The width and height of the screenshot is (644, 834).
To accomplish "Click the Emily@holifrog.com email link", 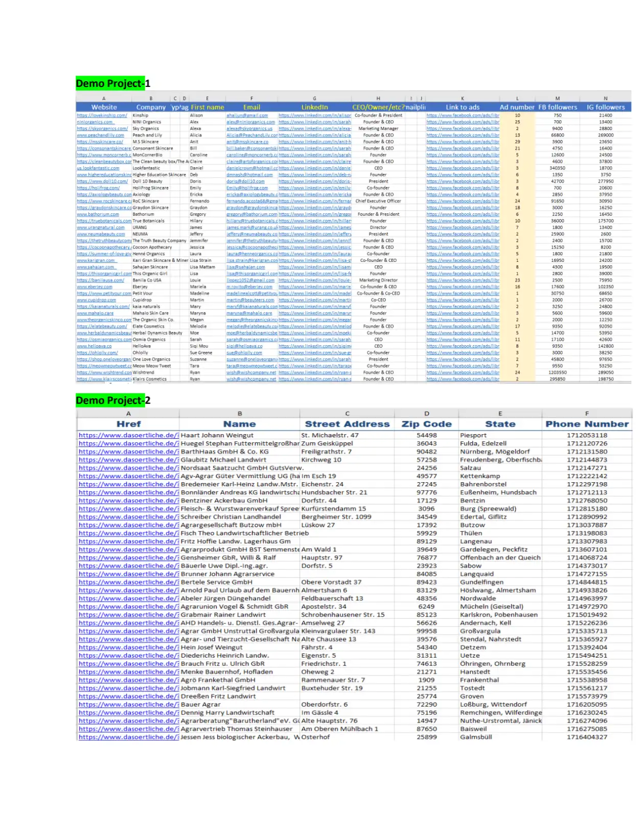I will coord(247,188).
